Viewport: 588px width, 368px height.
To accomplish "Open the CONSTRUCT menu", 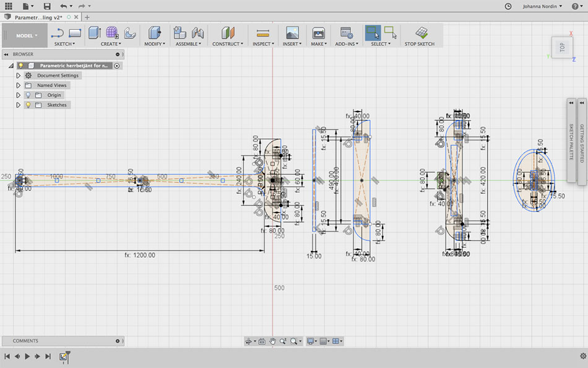I will (227, 44).
